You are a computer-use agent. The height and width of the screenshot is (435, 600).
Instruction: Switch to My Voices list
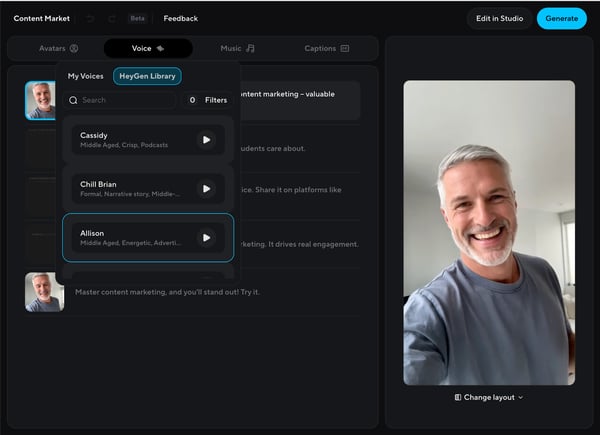coord(86,76)
